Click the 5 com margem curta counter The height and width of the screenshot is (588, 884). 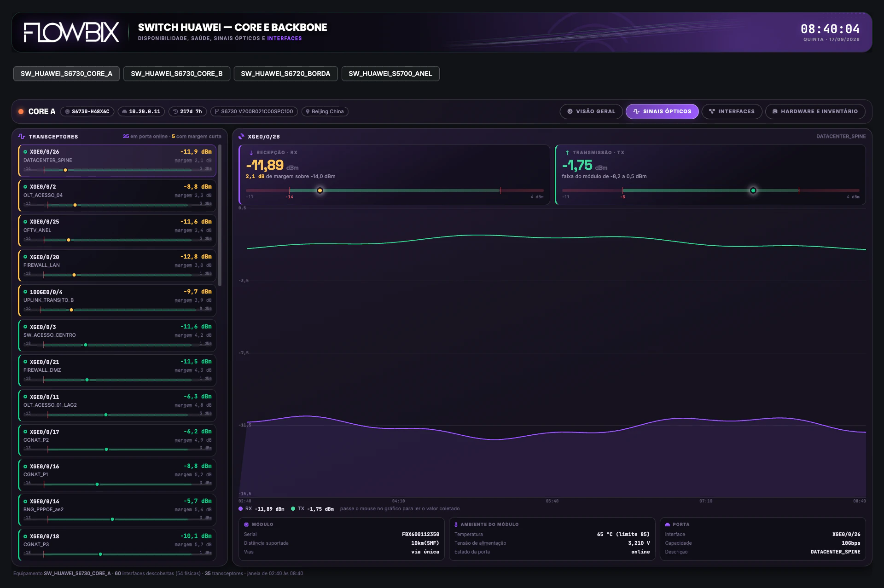pyautogui.click(x=197, y=136)
